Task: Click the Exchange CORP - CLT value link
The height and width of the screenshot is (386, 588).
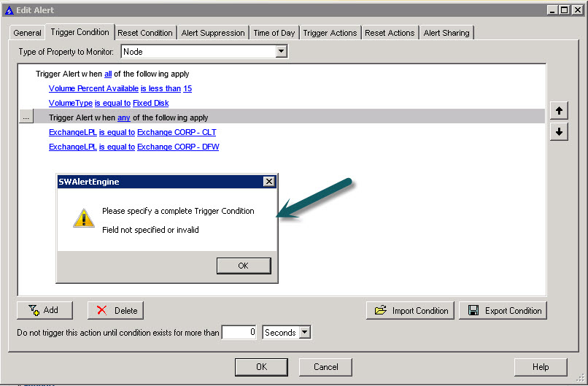Action: 177,132
